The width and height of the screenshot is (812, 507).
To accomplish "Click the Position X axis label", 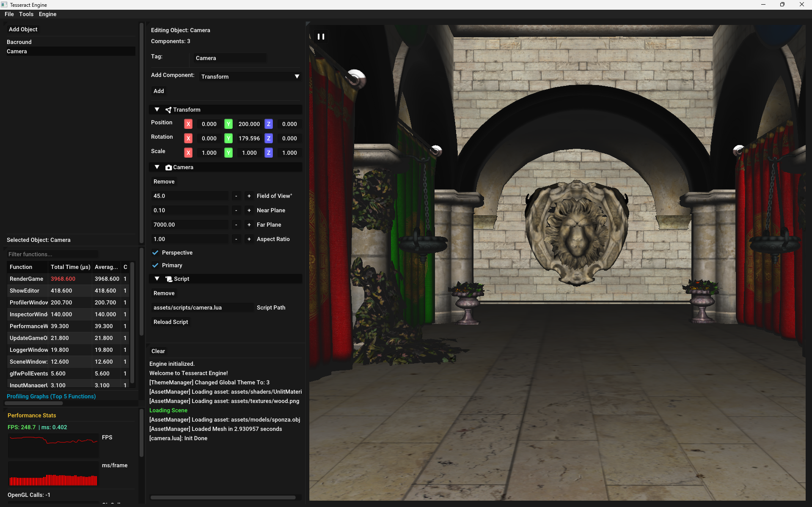I will click(188, 124).
